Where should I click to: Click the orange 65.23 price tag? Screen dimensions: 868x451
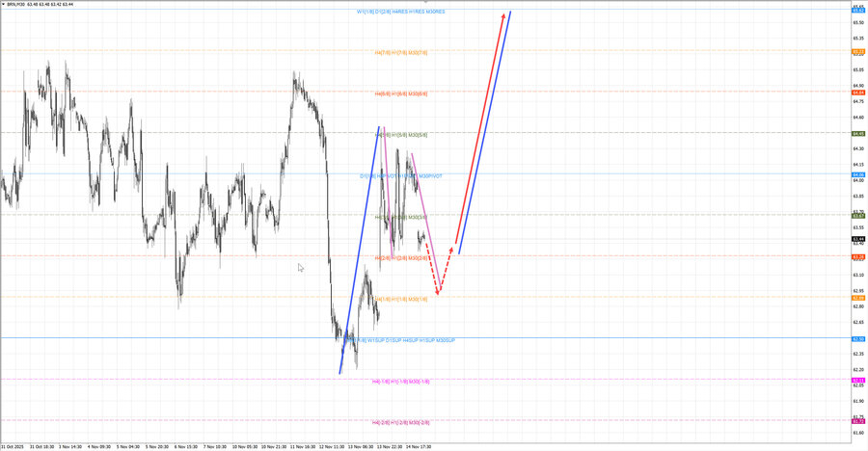[x=858, y=51]
